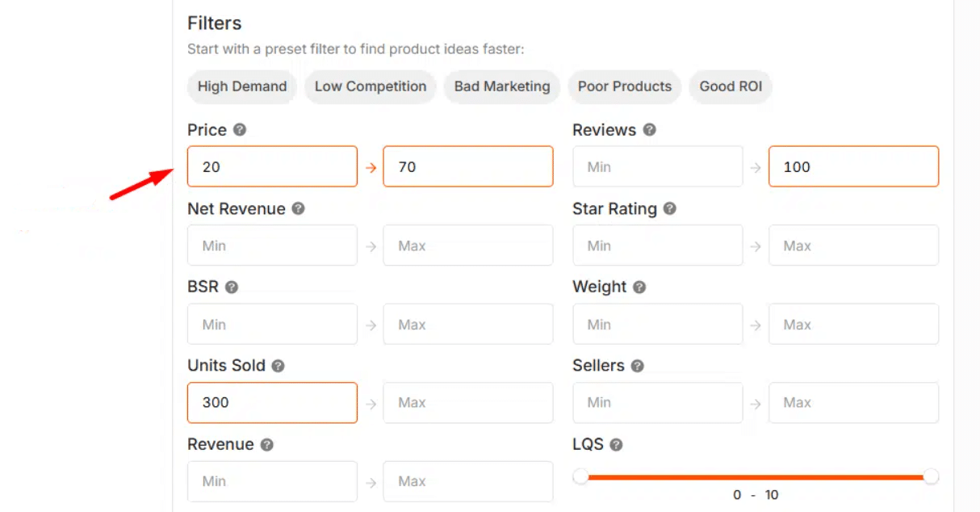Viewport: 980px width, 512px height.
Task: Click the Reviews max field showing 100
Action: tap(853, 167)
